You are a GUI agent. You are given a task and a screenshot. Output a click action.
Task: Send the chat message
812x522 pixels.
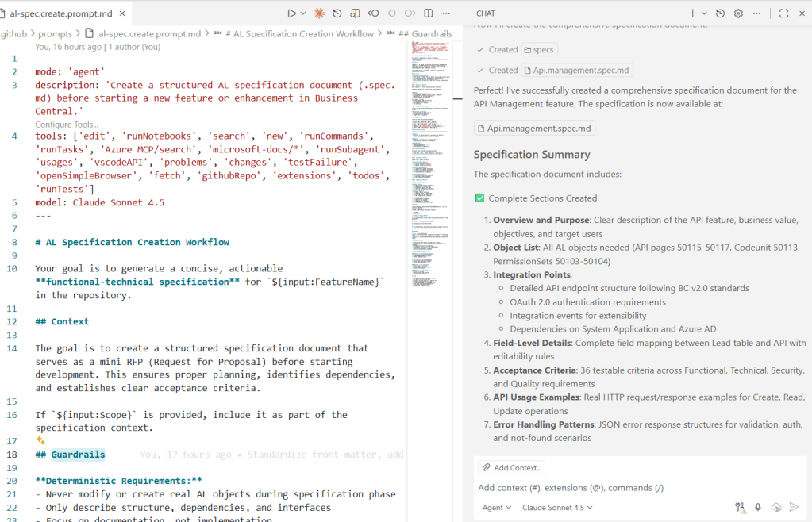(x=794, y=507)
